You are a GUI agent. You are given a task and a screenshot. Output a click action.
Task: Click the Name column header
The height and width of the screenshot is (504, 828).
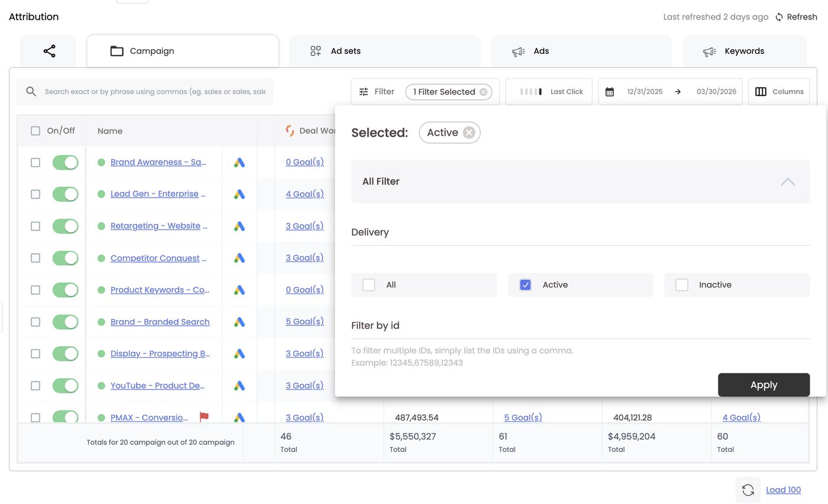click(x=110, y=131)
